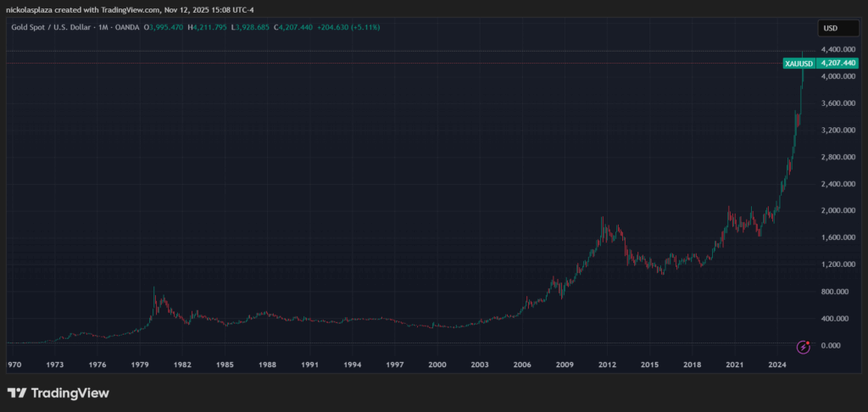
Task: Click the green XAUUSD symbol tag
Action: tap(799, 64)
